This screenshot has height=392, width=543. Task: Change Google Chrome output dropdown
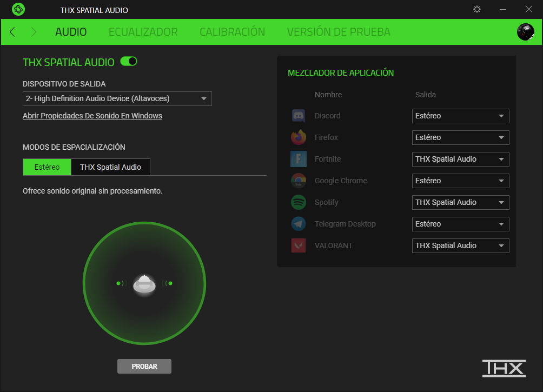point(461,181)
